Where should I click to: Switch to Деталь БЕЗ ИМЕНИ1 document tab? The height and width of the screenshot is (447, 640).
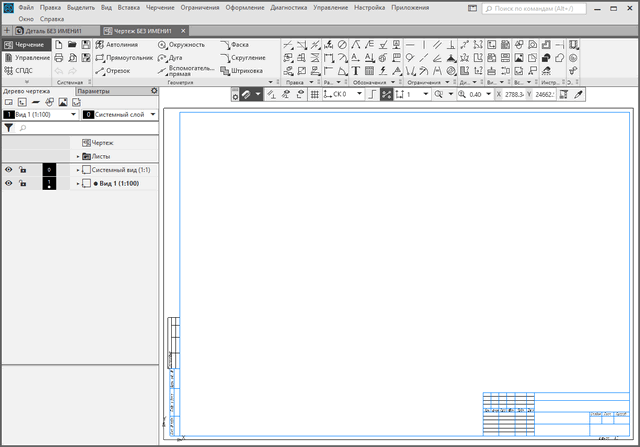coord(55,31)
